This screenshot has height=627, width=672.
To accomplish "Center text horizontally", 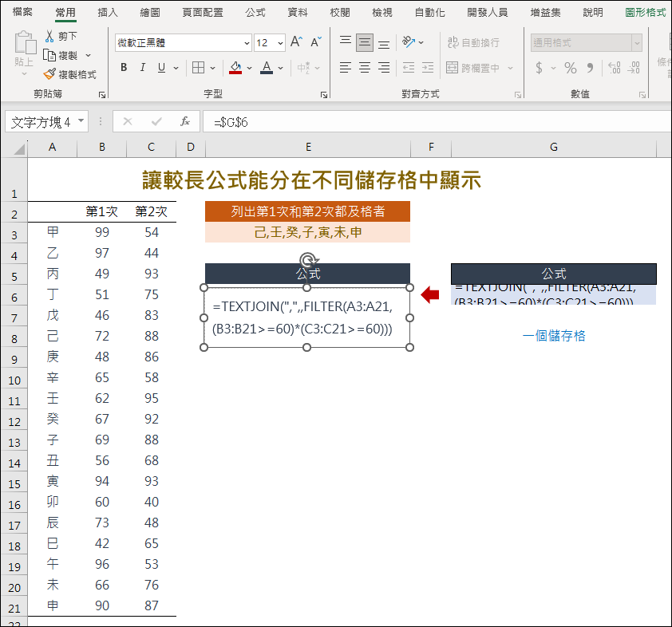I will coord(365,67).
